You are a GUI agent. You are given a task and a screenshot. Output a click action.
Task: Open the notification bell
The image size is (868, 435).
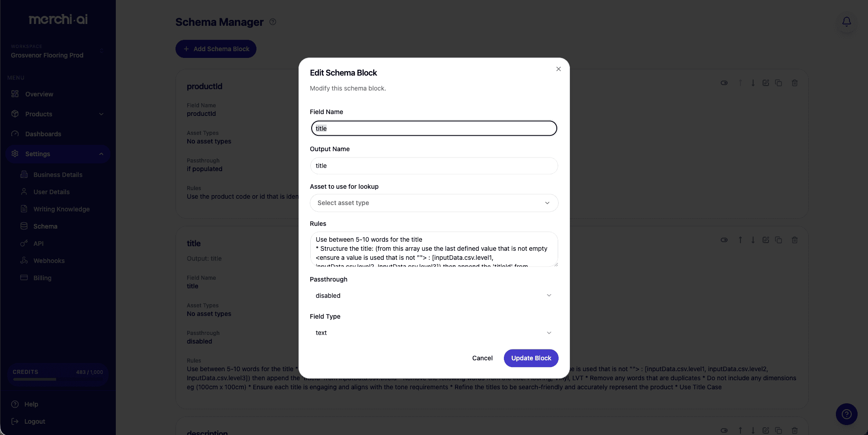[x=846, y=21]
